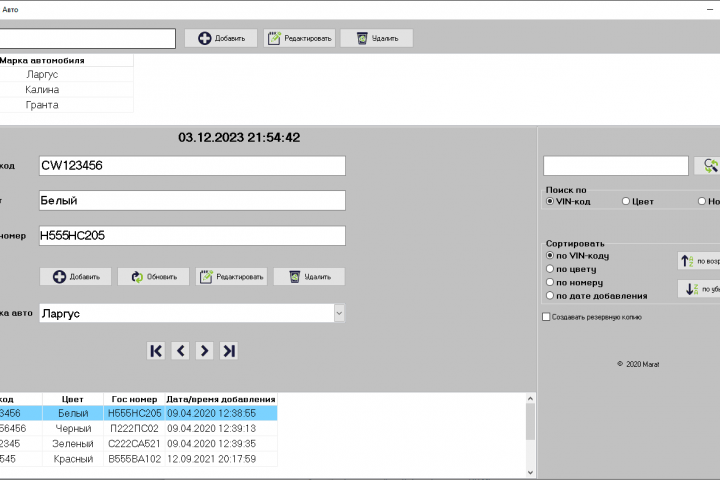Click the plate number field Н555НС205

coord(192,236)
